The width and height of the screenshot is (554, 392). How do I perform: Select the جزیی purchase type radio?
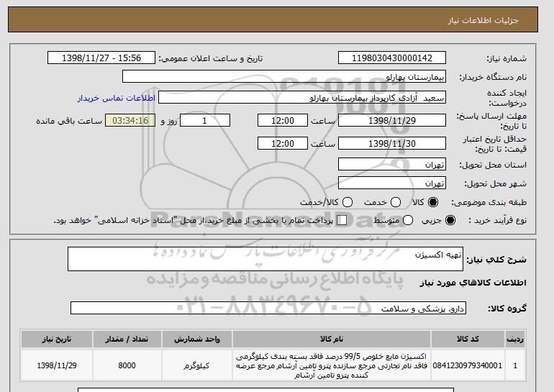[450, 220]
